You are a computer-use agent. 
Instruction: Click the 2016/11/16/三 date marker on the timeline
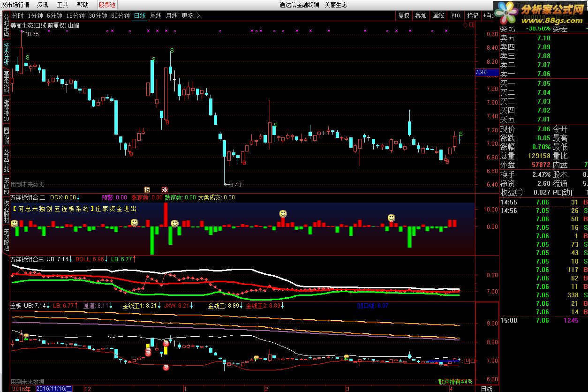[54, 388]
